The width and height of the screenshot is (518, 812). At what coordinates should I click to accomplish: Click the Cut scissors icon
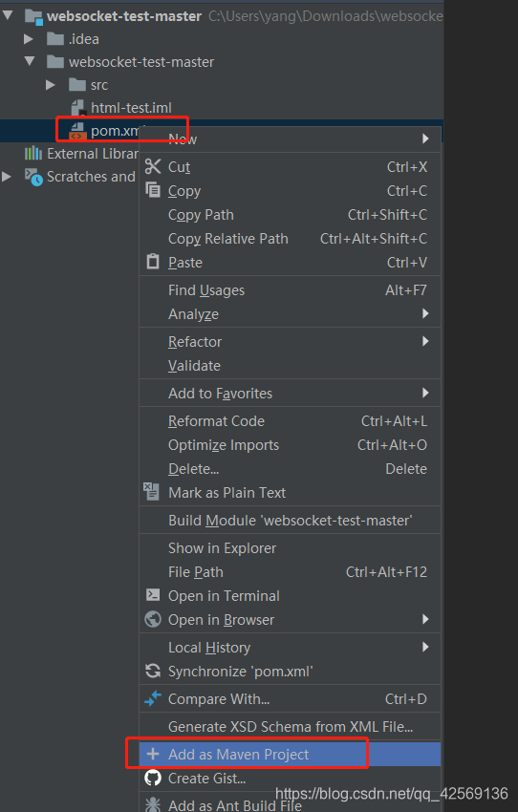[x=153, y=166]
